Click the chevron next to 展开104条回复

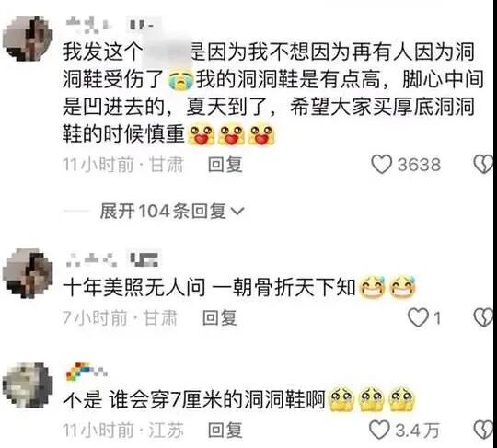click(x=237, y=212)
